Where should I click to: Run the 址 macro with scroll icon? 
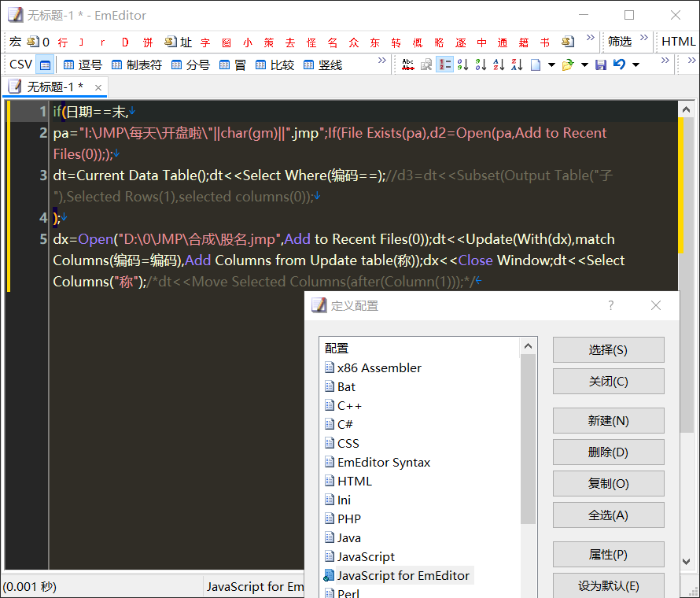click(x=178, y=42)
